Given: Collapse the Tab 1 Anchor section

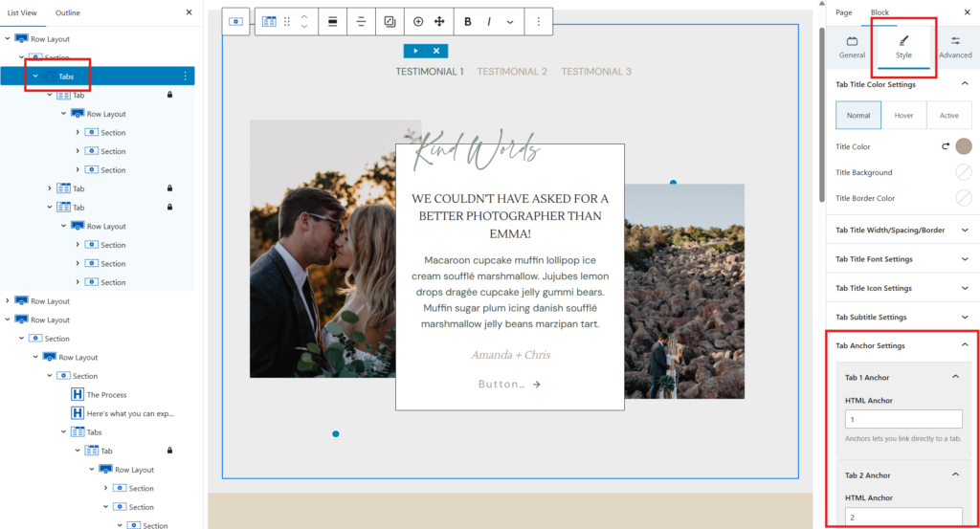Looking at the screenshot, I should click(954, 377).
